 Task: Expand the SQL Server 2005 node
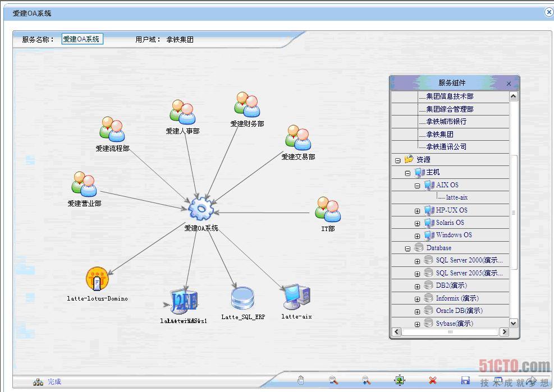click(417, 274)
